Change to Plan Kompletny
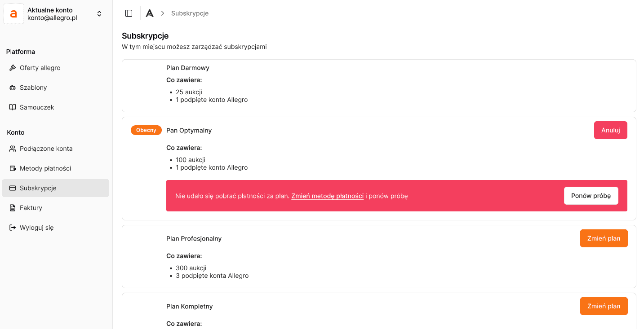644x329 pixels. point(604,306)
